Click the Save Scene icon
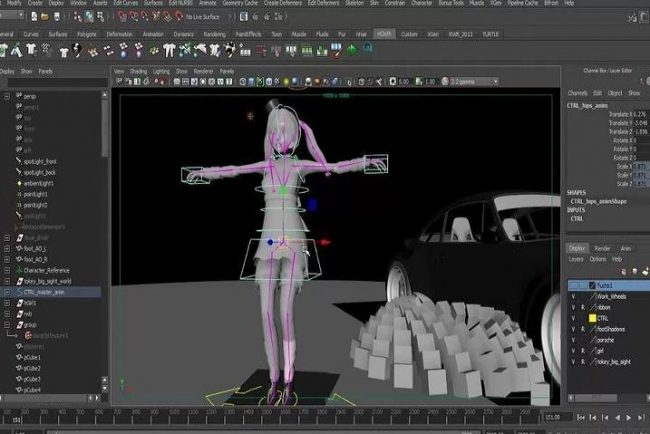This screenshot has height=434, width=650. [57, 17]
